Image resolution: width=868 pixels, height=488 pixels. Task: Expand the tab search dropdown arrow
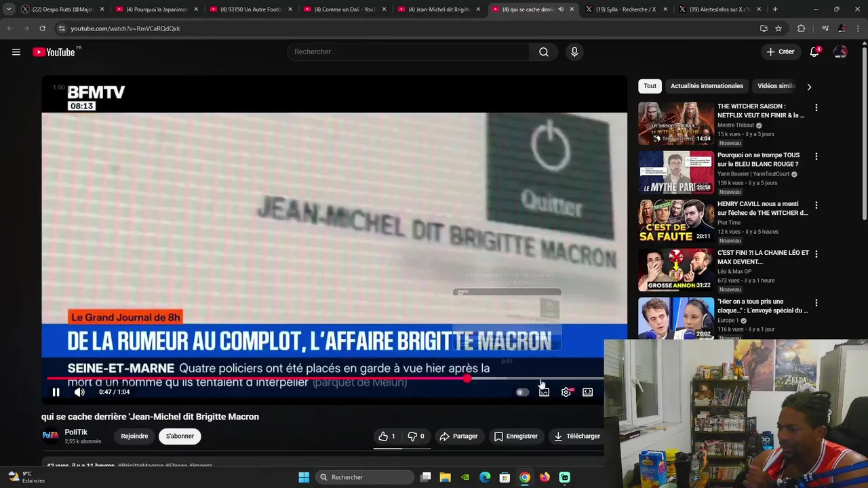click(x=9, y=9)
